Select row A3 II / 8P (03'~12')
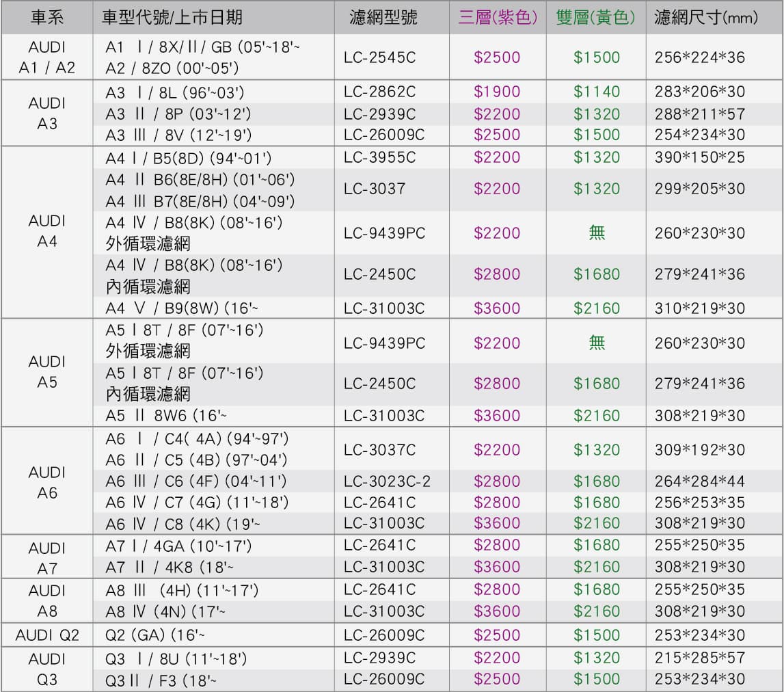This screenshot has height=692, width=784. (x=178, y=114)
